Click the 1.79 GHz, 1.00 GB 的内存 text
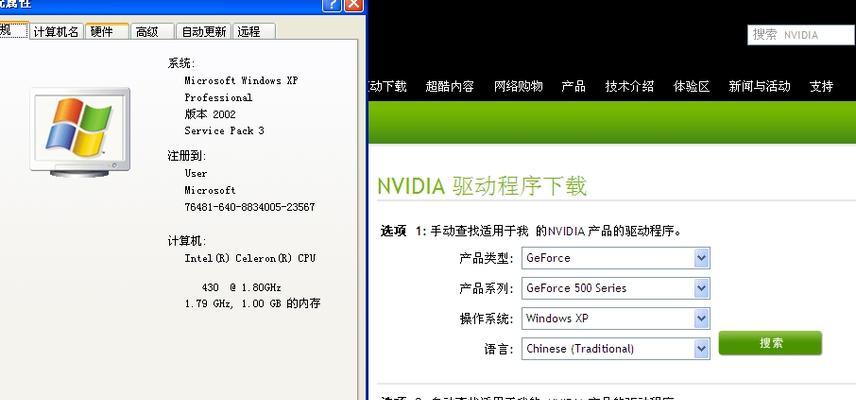The image size is (856, 400). [x=252, y=303]
